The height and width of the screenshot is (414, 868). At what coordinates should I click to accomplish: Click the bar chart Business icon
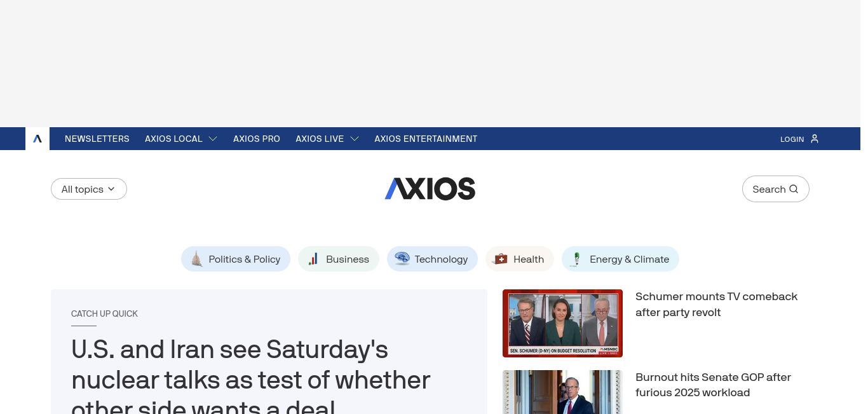[x=313, y=259]
